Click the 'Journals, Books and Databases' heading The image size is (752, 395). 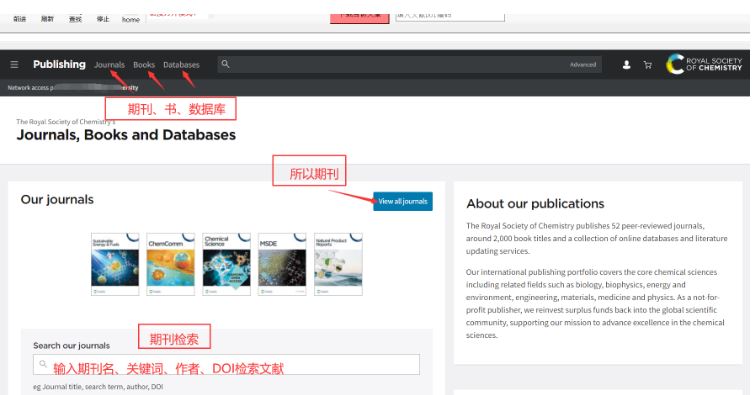[126, 135]
